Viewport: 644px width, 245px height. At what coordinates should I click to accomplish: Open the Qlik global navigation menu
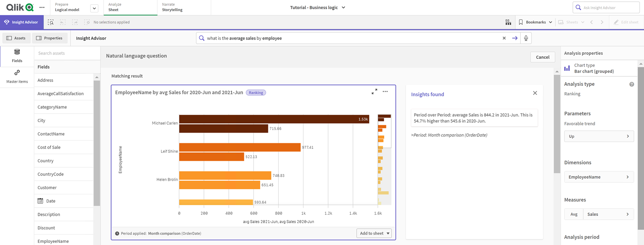(x=42, y=8)
